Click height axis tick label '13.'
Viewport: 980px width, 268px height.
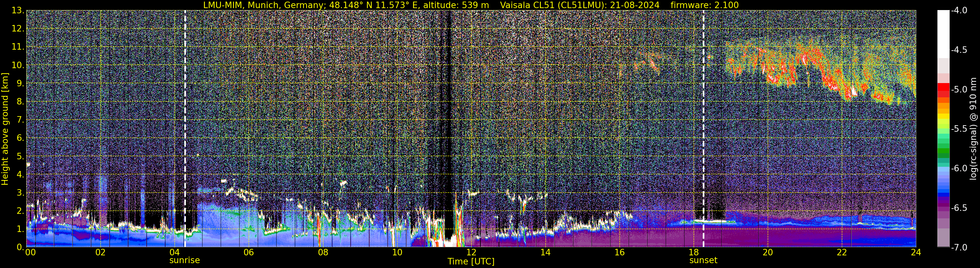click(x=18, y=11)
